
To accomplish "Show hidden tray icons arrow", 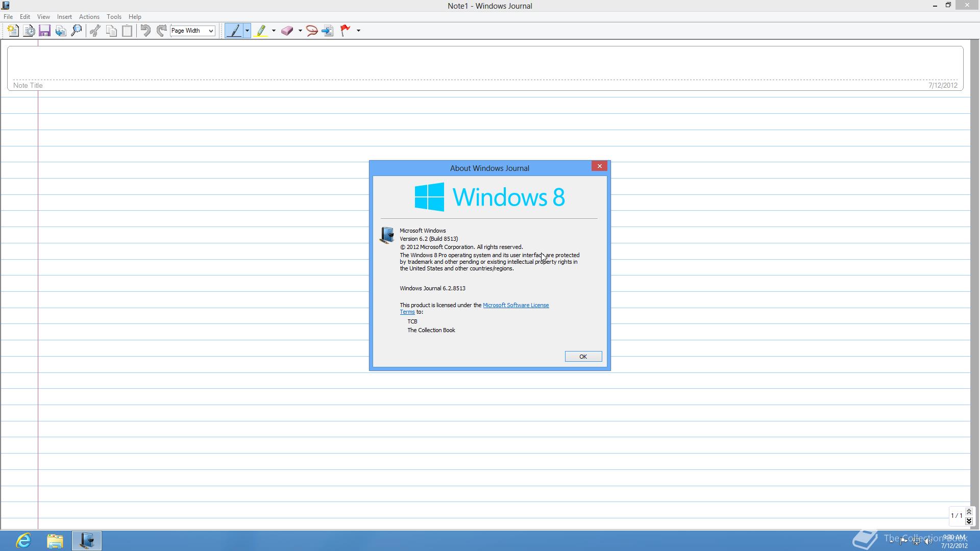I will (x=892, y=541).
